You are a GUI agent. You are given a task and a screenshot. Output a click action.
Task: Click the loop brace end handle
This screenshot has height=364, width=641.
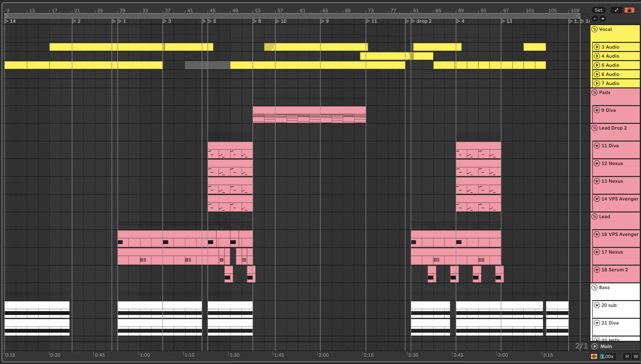tap(578, 16)
